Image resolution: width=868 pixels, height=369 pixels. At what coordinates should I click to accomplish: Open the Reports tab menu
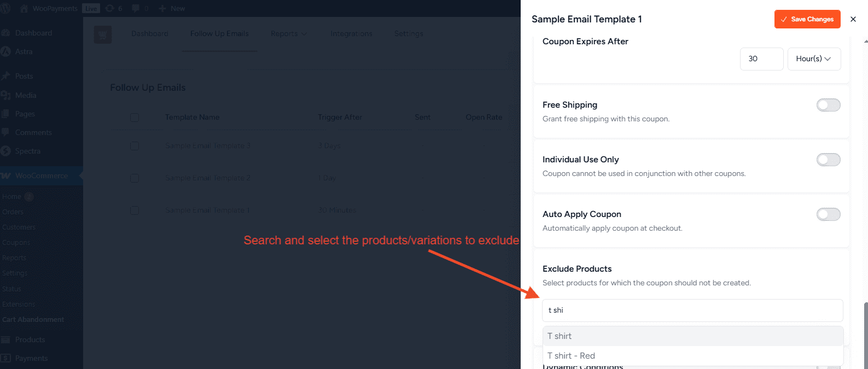pos(288,34)
